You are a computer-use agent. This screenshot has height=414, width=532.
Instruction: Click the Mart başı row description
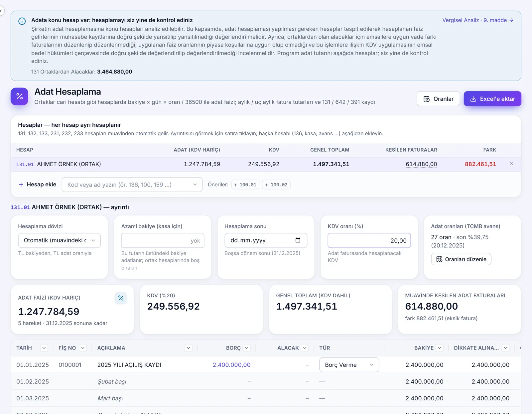110,398
